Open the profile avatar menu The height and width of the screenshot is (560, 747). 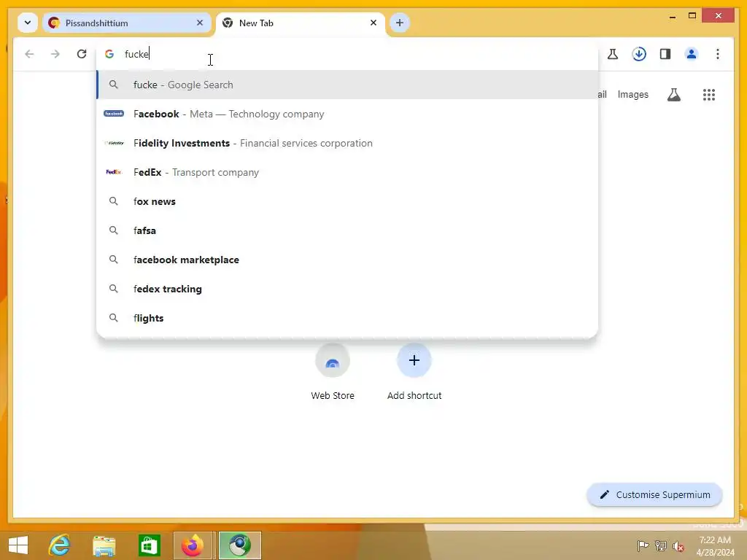coord(692,54)
